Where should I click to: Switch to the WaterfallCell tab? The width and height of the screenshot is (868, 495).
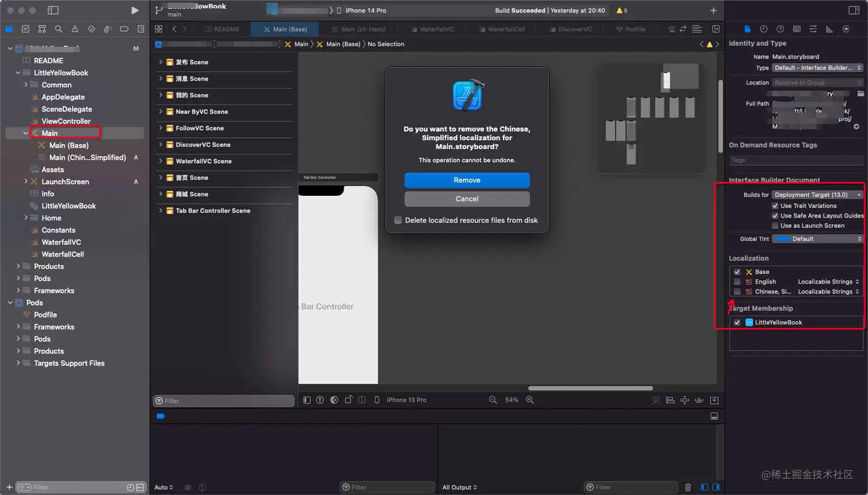pos(502,29)
